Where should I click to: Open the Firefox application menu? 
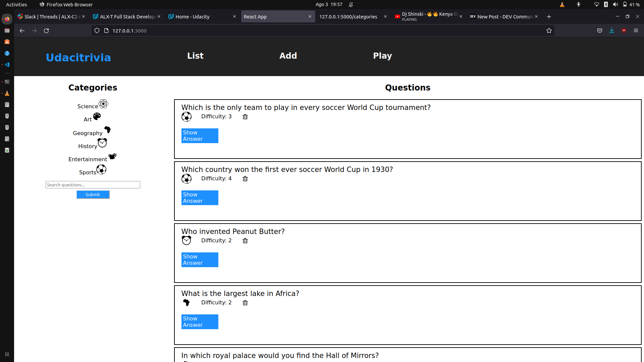(x=636, y=31)
